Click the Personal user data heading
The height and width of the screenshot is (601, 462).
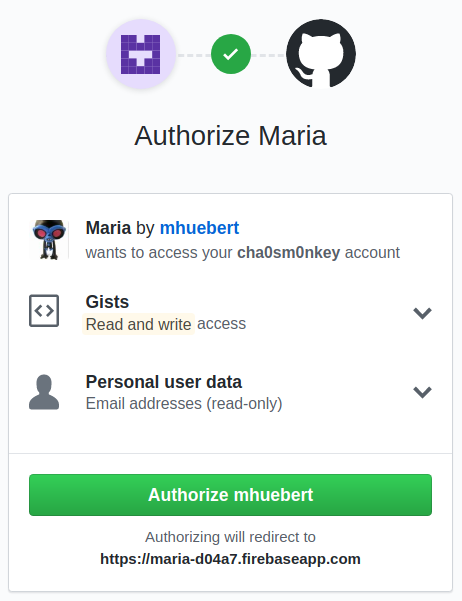pos(164,382)
